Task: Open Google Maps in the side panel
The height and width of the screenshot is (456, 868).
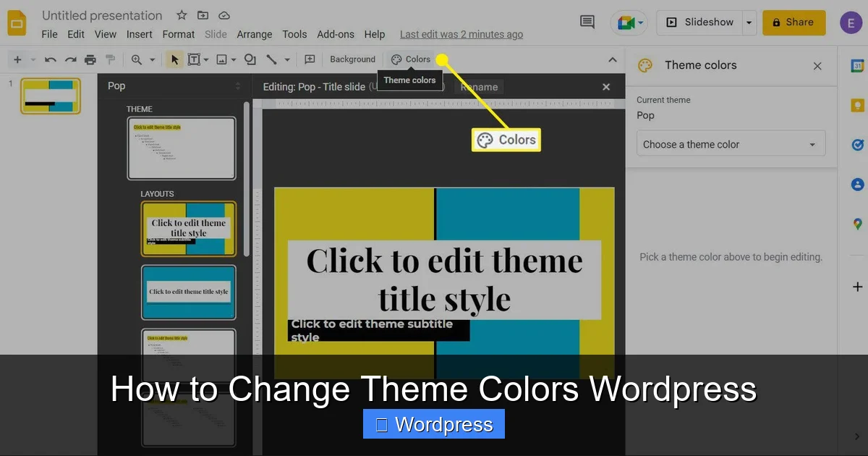Action: click(857, 224)
